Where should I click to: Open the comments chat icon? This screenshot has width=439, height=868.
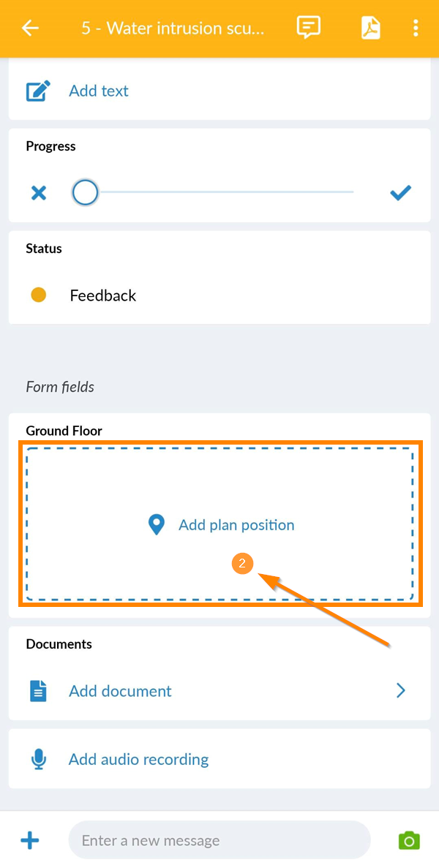[x=309, y=28]
